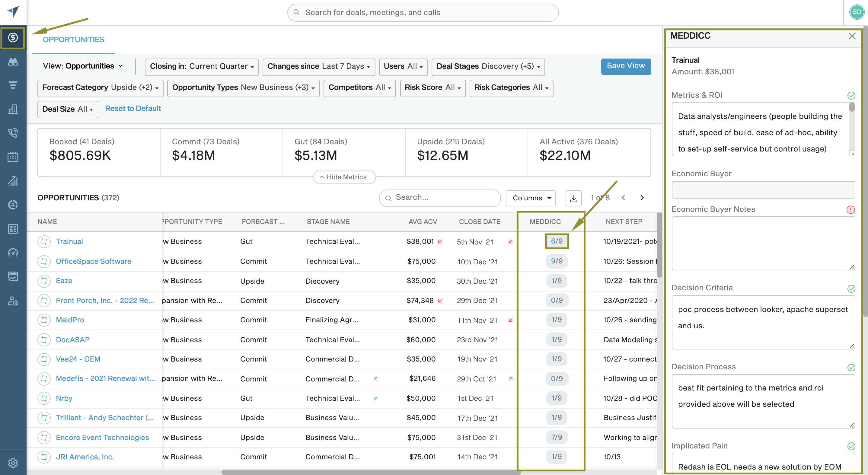Sort by the NAME column header
The width and height of the screenshot is (868, 475).
click(47, 222)
